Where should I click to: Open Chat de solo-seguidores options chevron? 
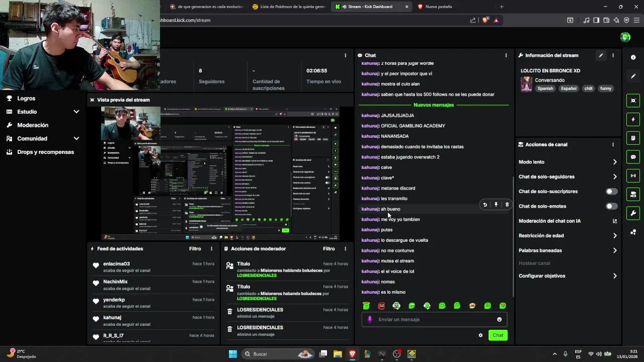click(x=615, y=176)
